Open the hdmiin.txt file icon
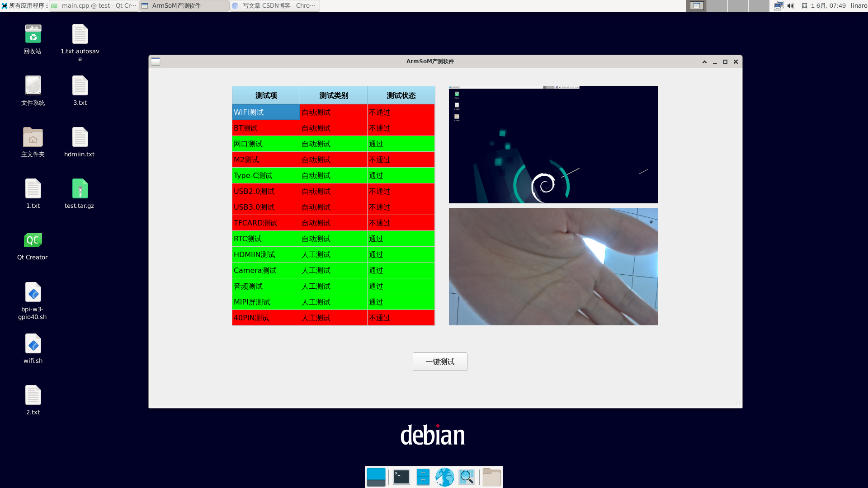 point(80,137)
